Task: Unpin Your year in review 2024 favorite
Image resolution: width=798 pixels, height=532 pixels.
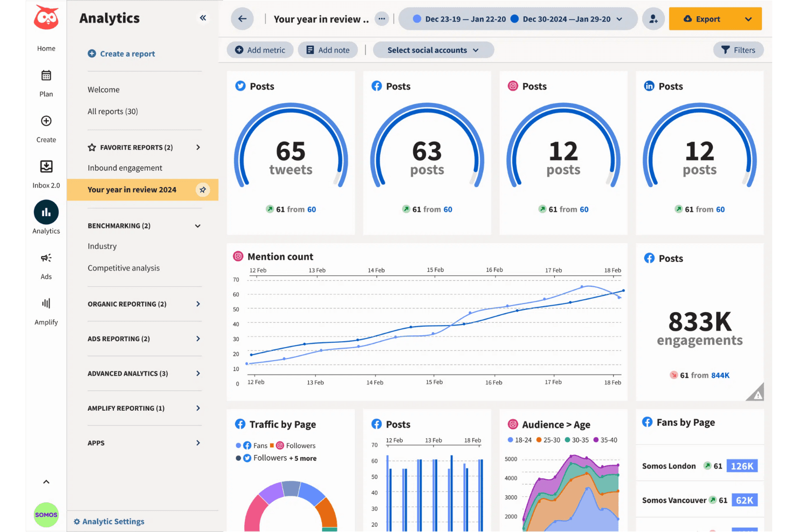Action: click(x=203, y=190)
